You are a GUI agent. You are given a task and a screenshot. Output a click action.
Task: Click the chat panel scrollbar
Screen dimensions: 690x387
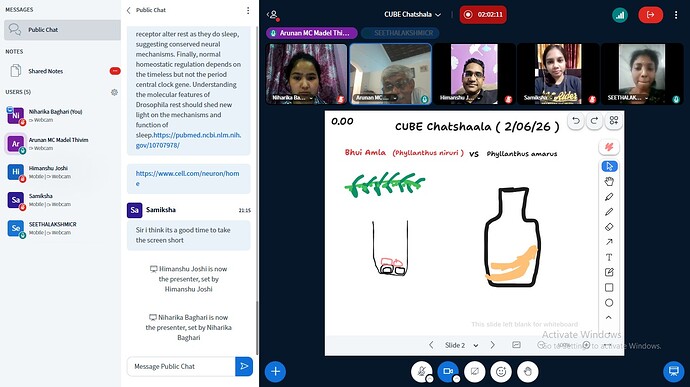pyautogui.click(x=257, y=328)
